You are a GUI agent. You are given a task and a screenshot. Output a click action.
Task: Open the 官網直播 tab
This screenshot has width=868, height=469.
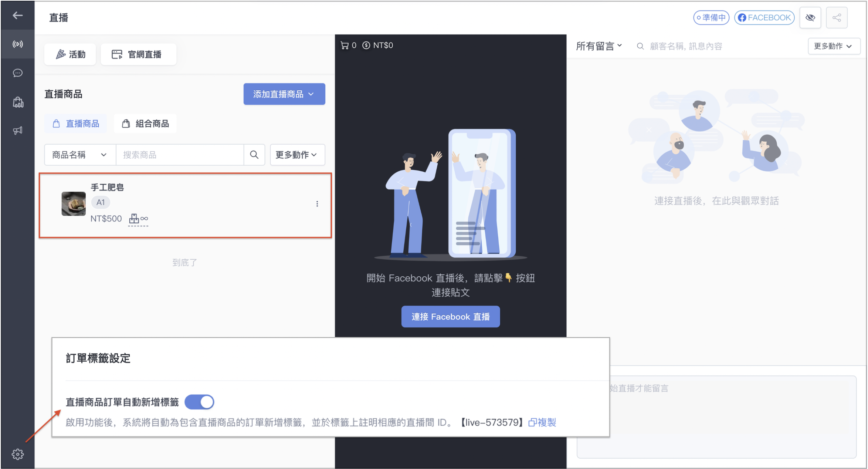(138, 54)
